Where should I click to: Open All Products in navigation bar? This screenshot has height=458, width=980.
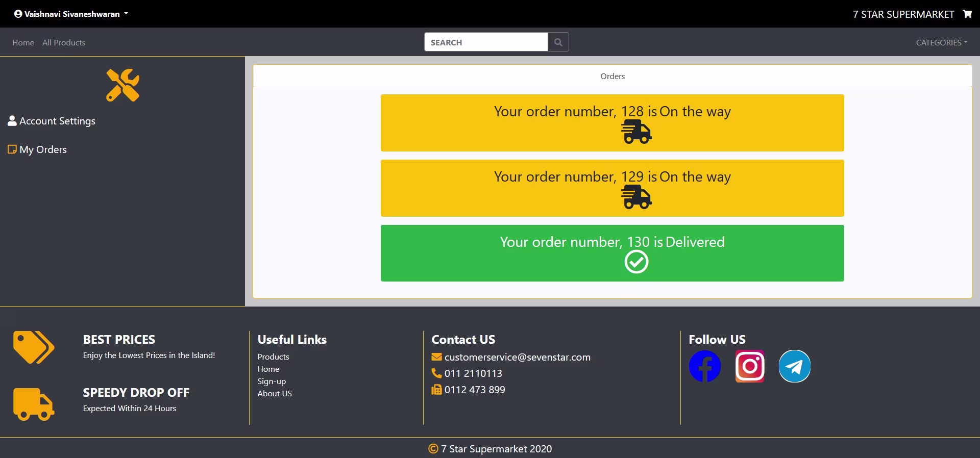[x=64, y=42]
